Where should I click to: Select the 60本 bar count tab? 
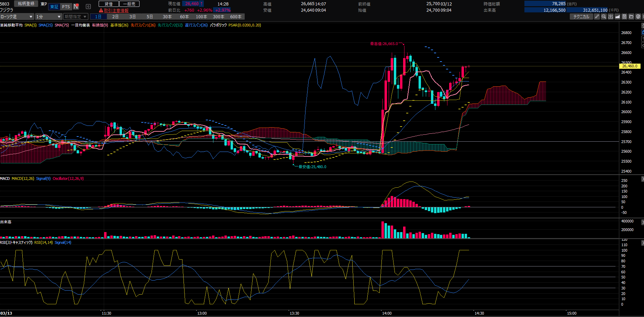click(x=184, y=17)
